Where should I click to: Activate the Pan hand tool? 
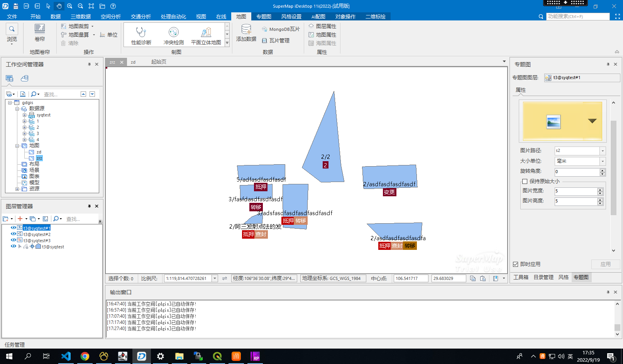point(59,6)
